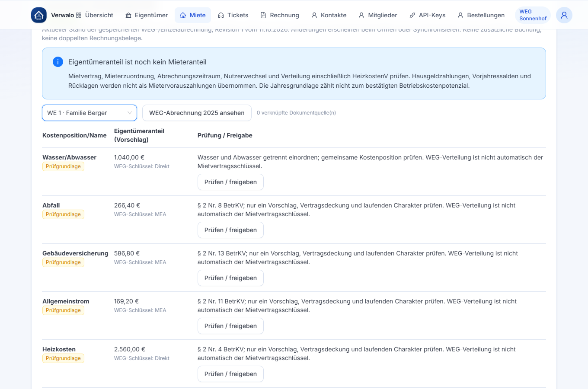Click the Prüfgrundlage badge under Wasser/Abwasser
Viewport: 588px width, 389px height.
[63, 166]
